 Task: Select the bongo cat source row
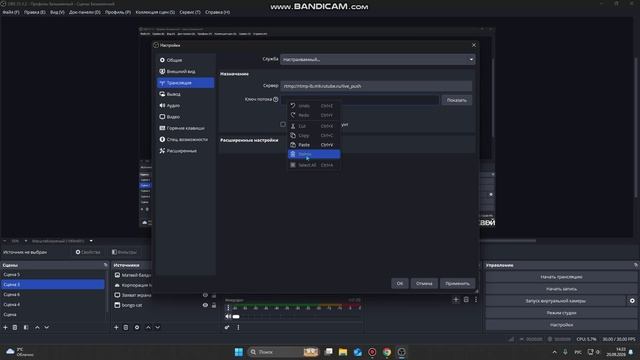point(165,305)
